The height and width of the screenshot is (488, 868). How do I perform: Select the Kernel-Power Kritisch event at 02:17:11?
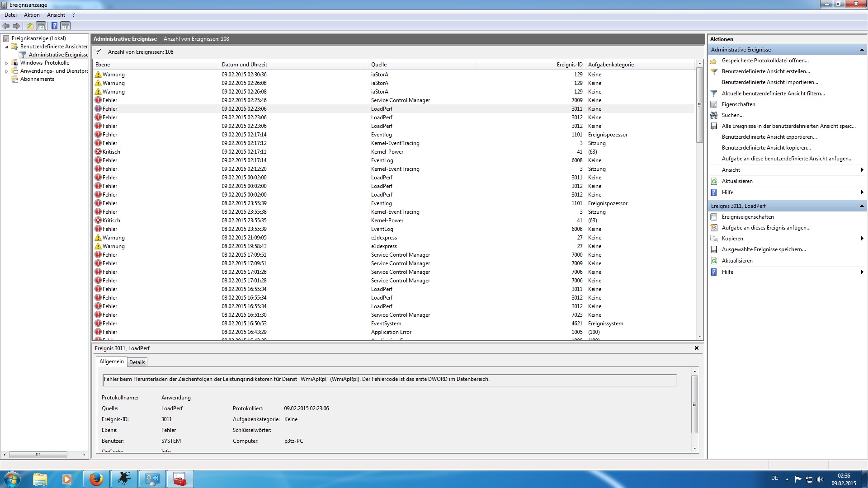[x=244, y=152]
